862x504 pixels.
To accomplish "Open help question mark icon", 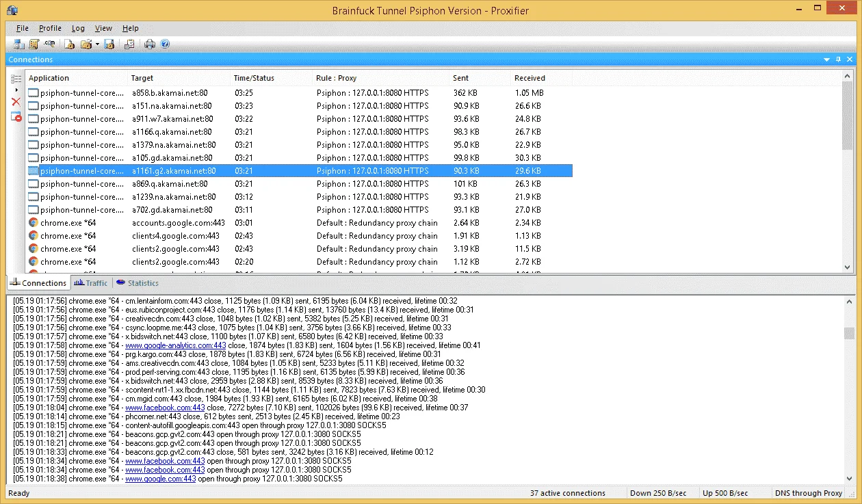I will point(165,44).
